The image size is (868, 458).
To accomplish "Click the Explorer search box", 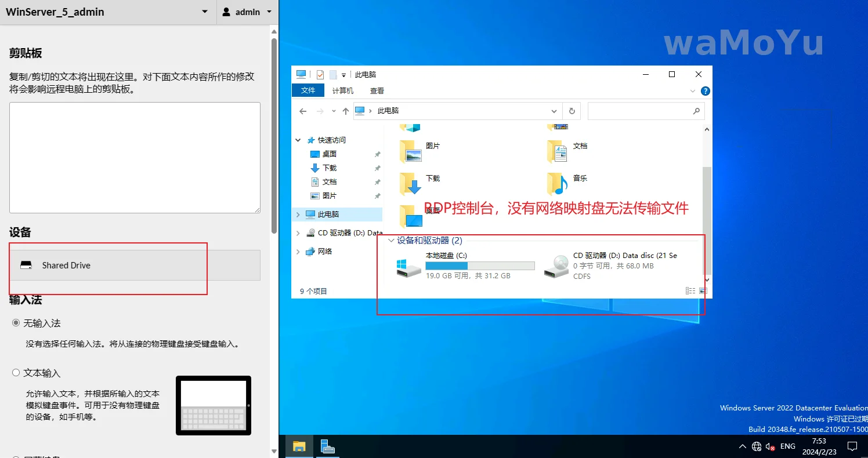I will (641, 111).
